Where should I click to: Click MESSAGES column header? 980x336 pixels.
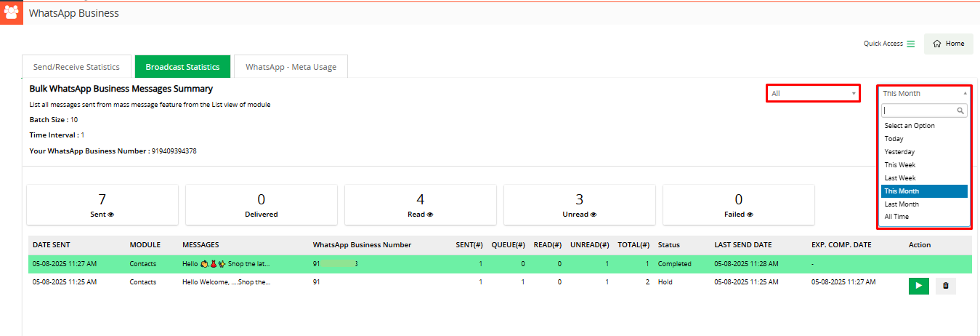pos(201,245)
